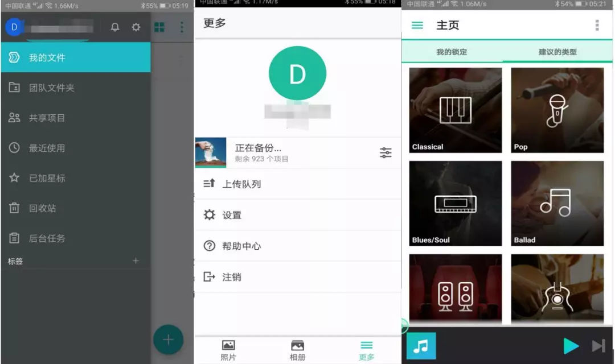Switch to the 建议的类型 suggested types tab
Image resolution: width=615 pixels, height=364 pixels.
click(557, 52)
